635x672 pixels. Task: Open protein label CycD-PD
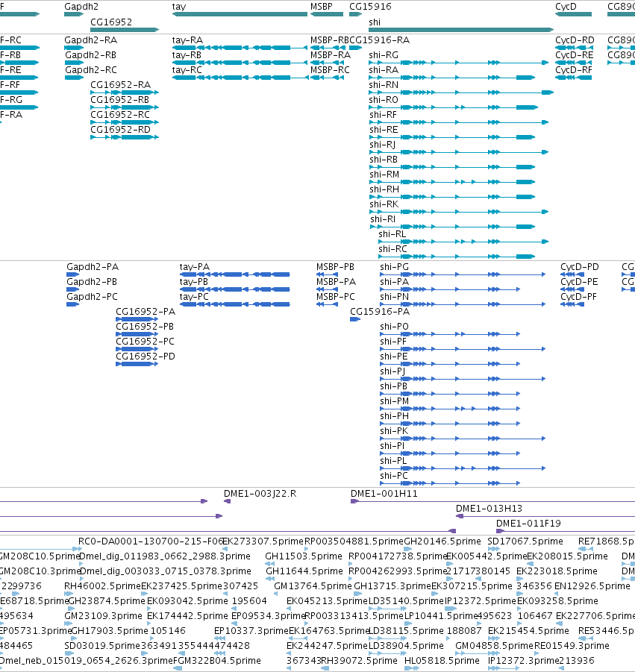[x=579, y=267]
